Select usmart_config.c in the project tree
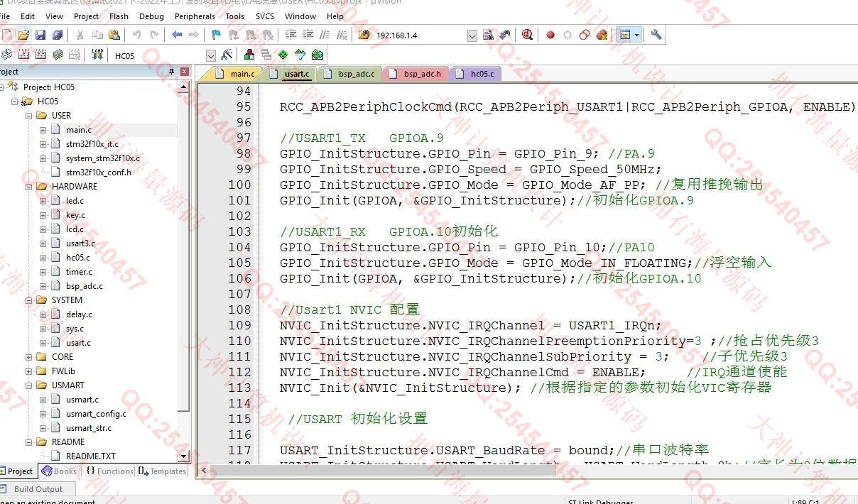The image size is (858, 504). [x=96, y=414]
